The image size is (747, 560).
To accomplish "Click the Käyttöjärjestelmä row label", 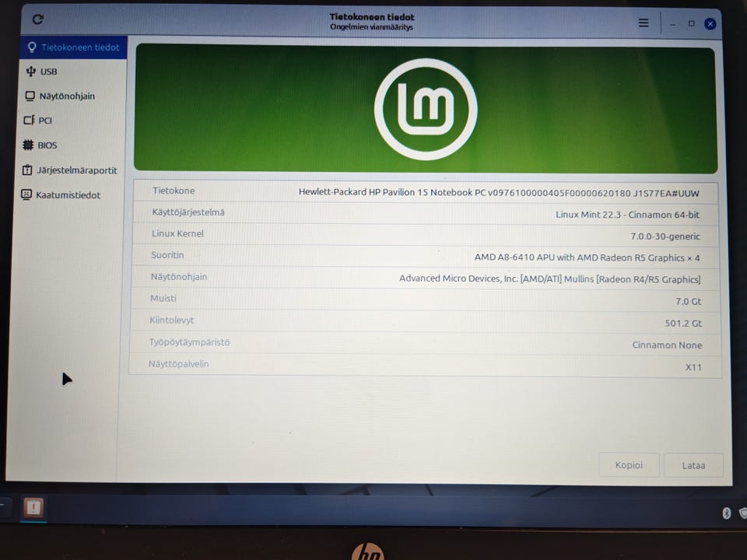I will [x=188, y=212].
